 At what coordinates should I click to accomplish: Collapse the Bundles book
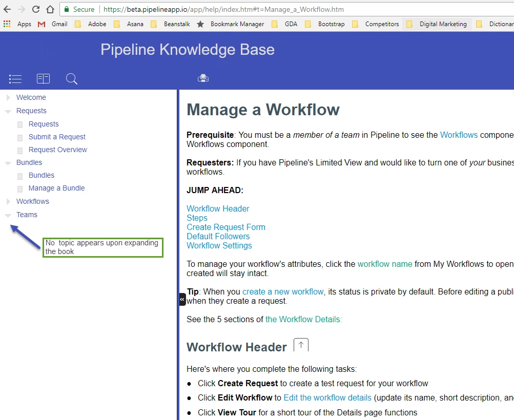(x=8, y=163)
